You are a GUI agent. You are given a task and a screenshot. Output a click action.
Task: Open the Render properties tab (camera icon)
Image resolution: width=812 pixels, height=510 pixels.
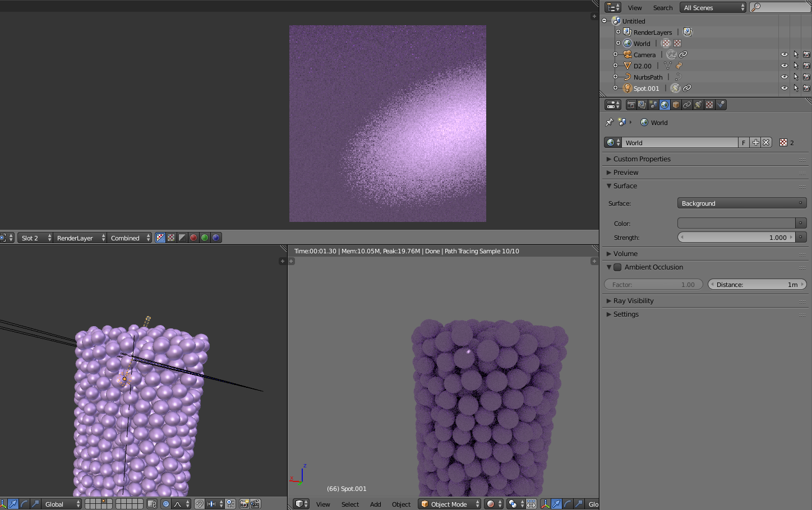pyautogui.click(x=631, y=105)
